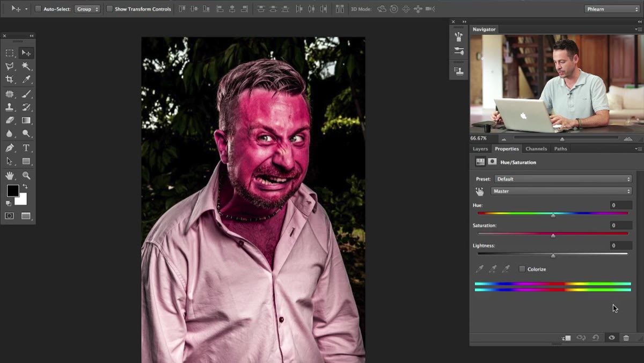Click the Hue value input field

point(621,205)
